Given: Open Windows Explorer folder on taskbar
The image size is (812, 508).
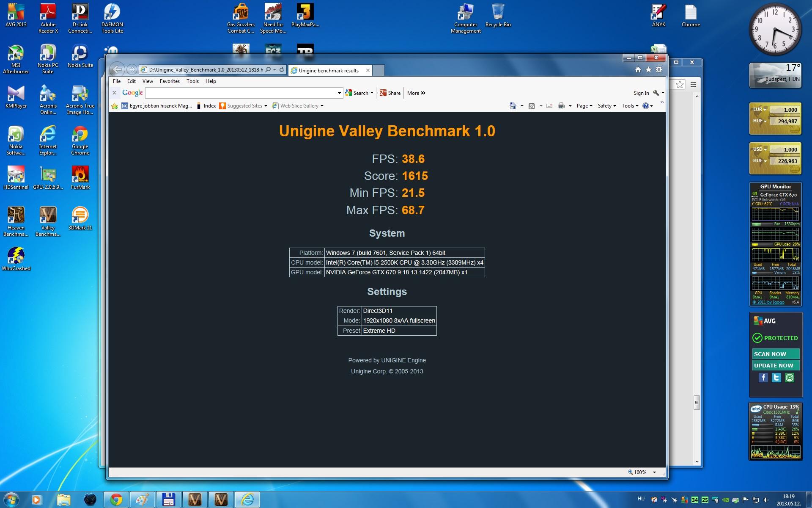Looking at the screenshot, I should coord(63,500).
